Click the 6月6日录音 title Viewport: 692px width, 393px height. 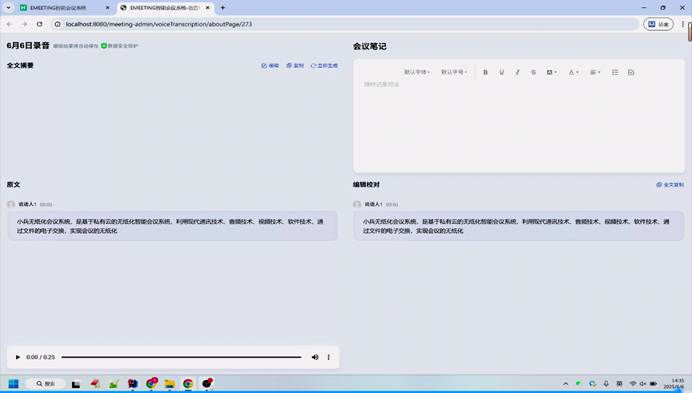(x=28, y=45)
